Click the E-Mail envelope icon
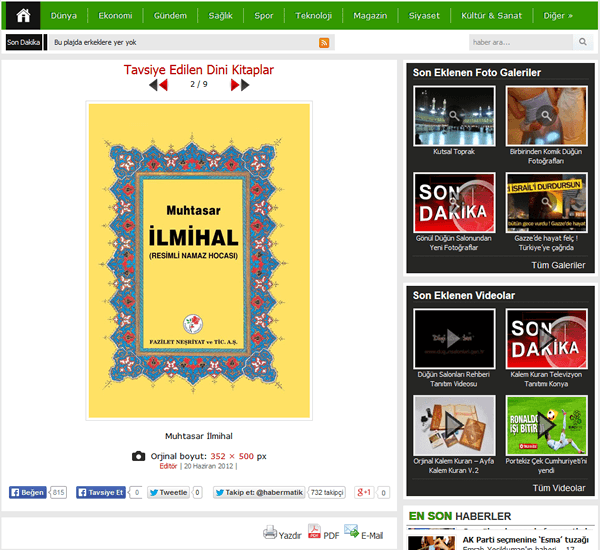 351,531
